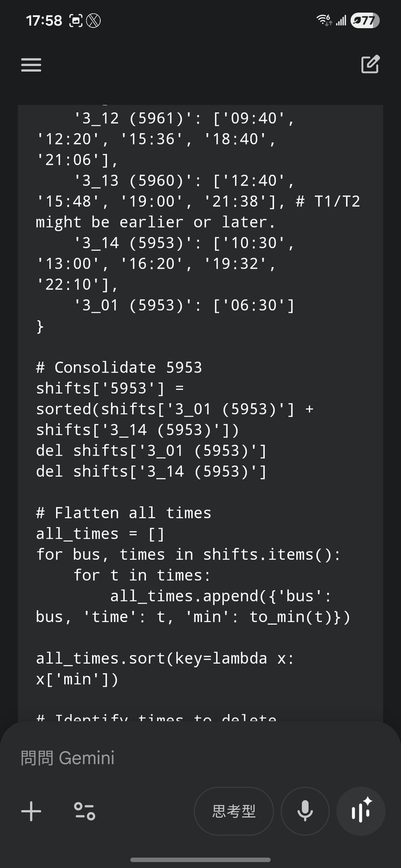This screenshot has height=868, width=401.
Task: Tap the cellular signal bars icon
Action: tap(341, 21)
